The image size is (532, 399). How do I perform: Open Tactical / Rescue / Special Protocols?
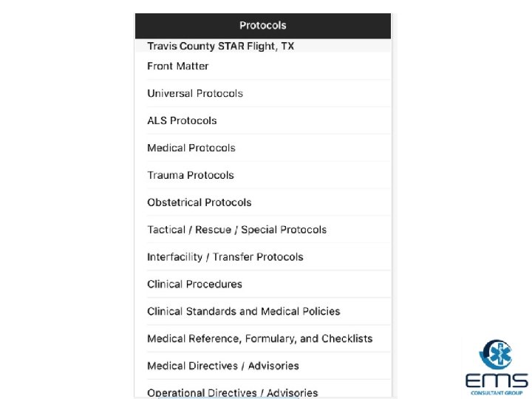236,230
